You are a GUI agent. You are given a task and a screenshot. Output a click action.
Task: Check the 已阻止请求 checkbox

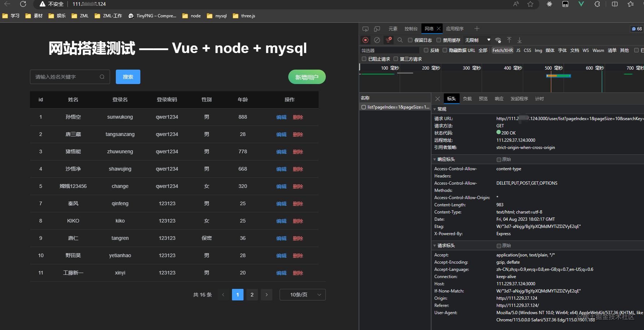point(364,59)
